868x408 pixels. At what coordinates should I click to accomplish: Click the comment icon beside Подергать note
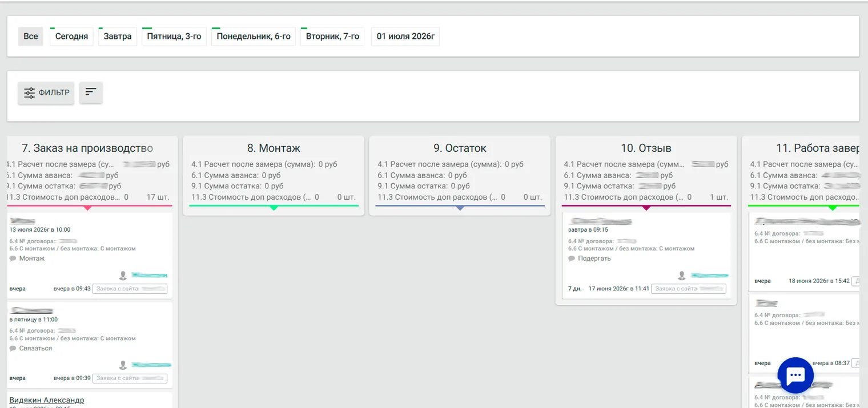click(572, 258)
